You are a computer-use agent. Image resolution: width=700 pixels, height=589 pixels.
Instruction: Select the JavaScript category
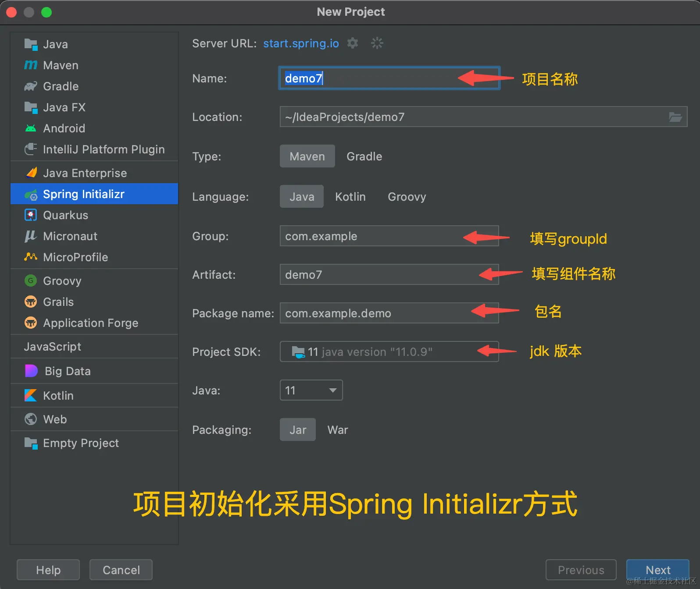[x=94, y=347]
